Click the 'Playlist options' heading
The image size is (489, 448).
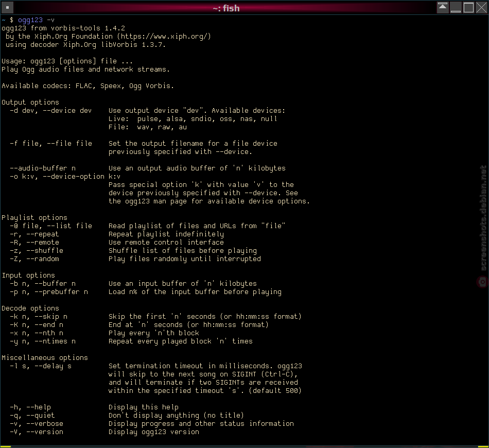pos(34,218)
